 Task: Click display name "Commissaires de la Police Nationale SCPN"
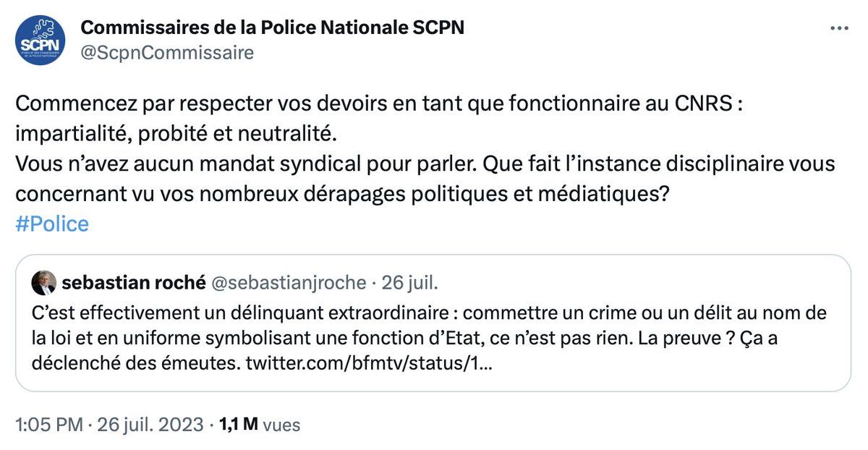point(272,27)
